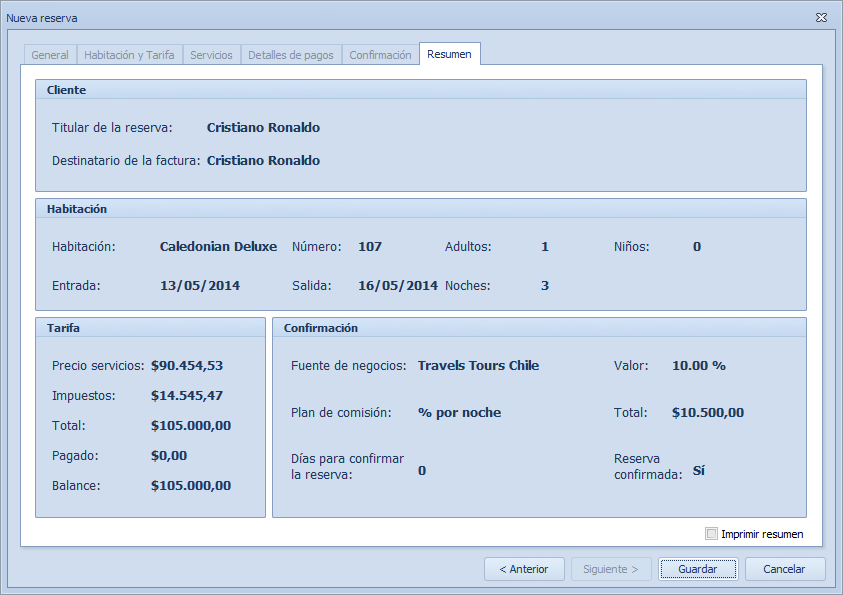Click the Siguiente button
This screenshot has width=843, height=595.
[x=611, y=569]
